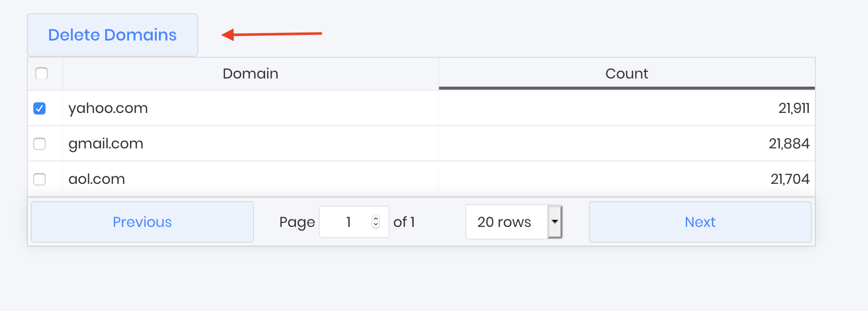Image resolution: width=868 pixels, height=311 pixels.
Task: Select the aol.com row checkbox
Action: [39, 179]
